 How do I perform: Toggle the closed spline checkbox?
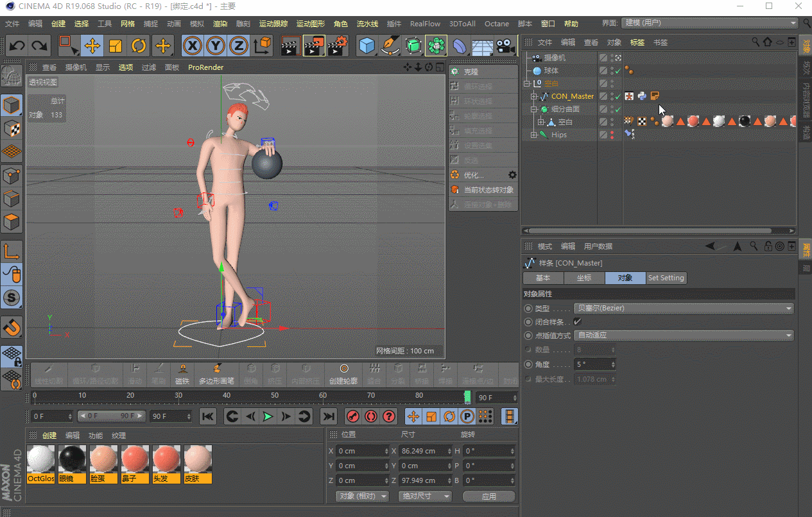[x=577, y=321]
